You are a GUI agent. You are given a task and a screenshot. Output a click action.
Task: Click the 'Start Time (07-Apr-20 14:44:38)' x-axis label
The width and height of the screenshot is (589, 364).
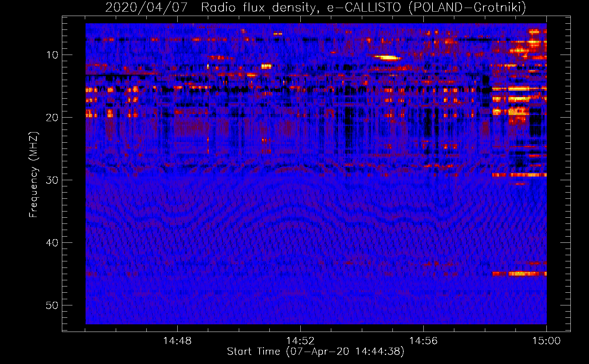(316, 352)
